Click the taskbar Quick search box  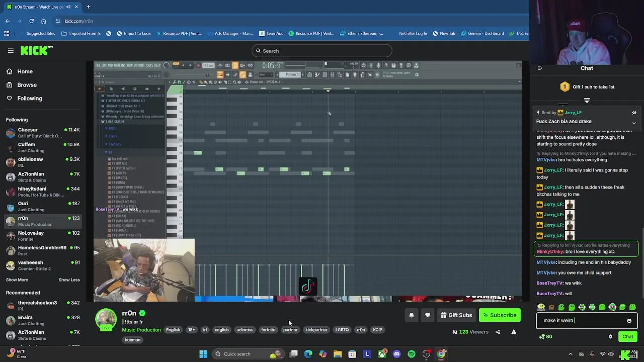click(248, 354)
